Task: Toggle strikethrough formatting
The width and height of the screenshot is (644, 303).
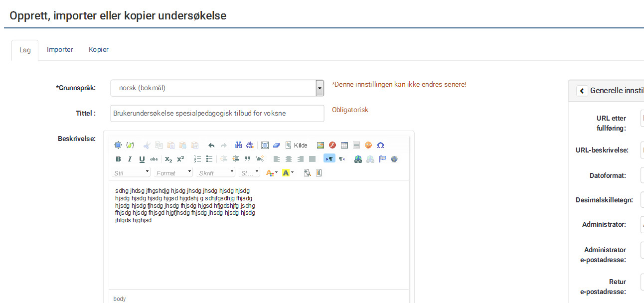Action: 154,159
